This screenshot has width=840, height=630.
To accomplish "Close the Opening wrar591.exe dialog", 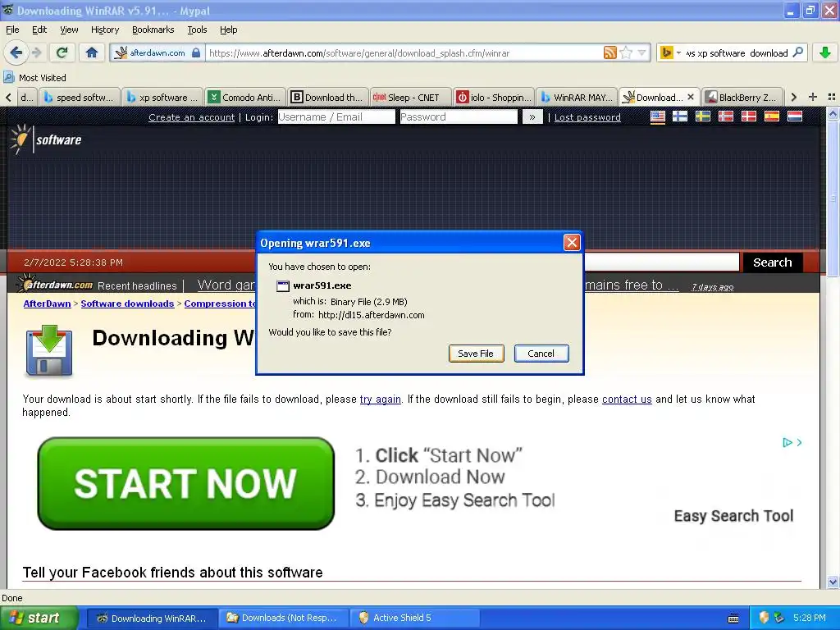I will [572, 243].
